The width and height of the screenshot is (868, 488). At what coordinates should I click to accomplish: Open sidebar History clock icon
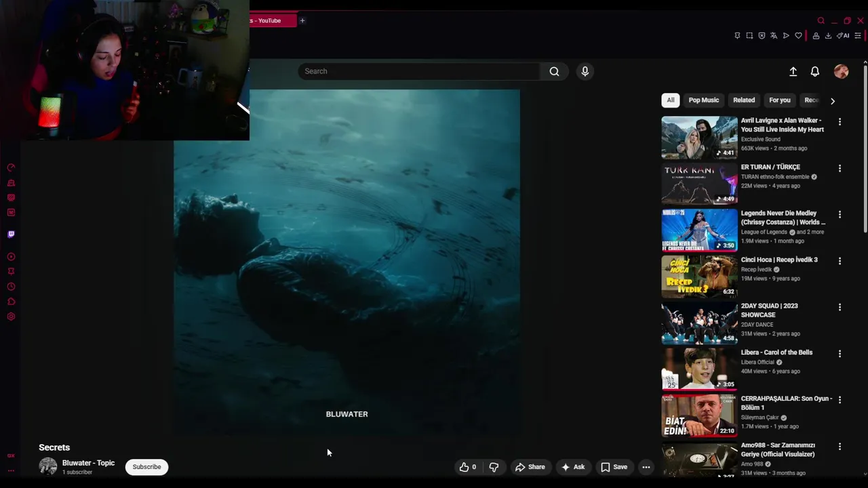[x=11, y=287]
